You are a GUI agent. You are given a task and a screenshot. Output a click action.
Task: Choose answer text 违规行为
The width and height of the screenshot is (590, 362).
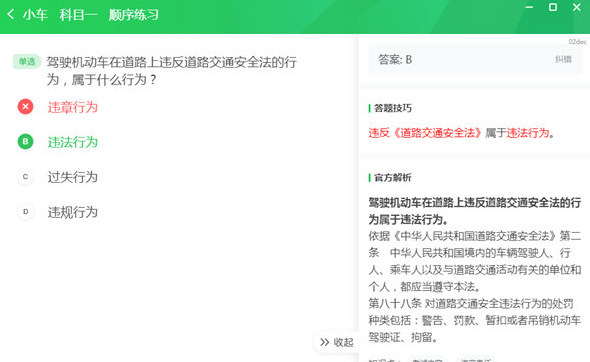(x=73, y=212)
